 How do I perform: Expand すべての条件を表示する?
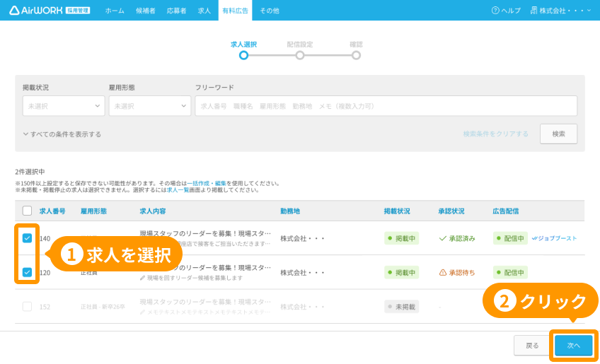pos(62,134)
